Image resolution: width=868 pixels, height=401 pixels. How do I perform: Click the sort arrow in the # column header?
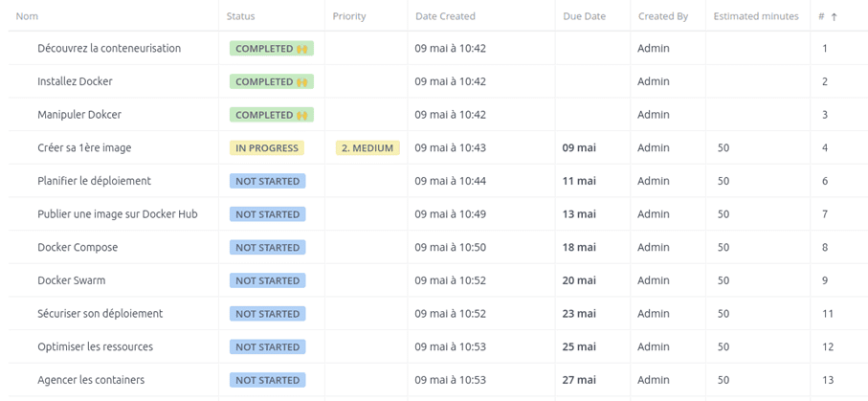tap(834, 16)
